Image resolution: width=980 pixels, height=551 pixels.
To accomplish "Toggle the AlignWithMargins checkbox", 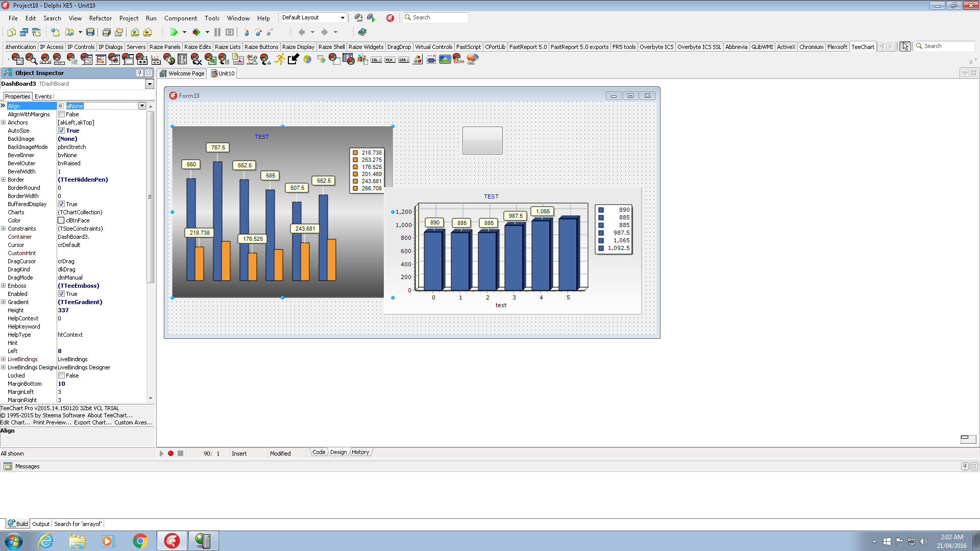I will [61, 114].
